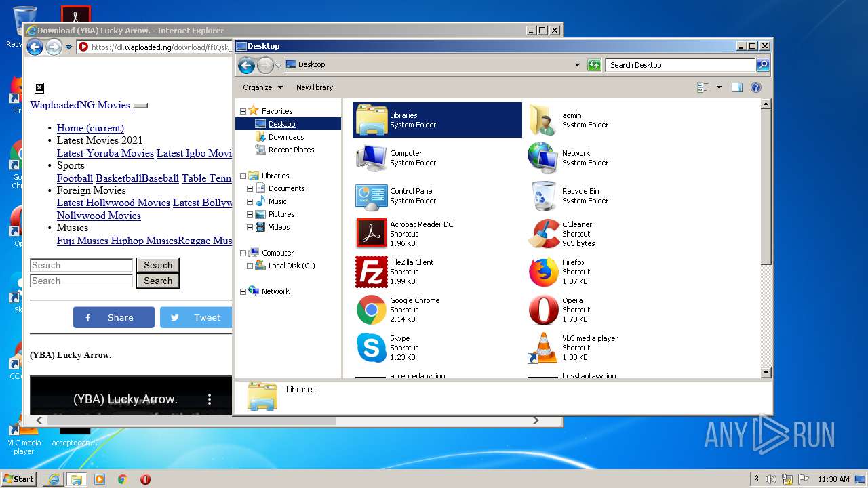Open the Football link
This screenshot has width=868, height=488.
pyautogui.click(x=75, y=178)
